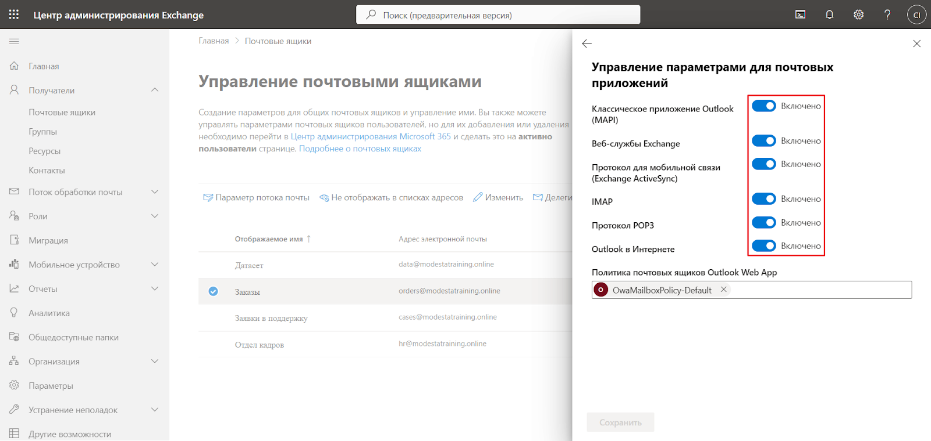The height and width of the screenshot is (441, 931).
Task: Click the Главная home icon in sidebar
Action: (x=14, y=66)
